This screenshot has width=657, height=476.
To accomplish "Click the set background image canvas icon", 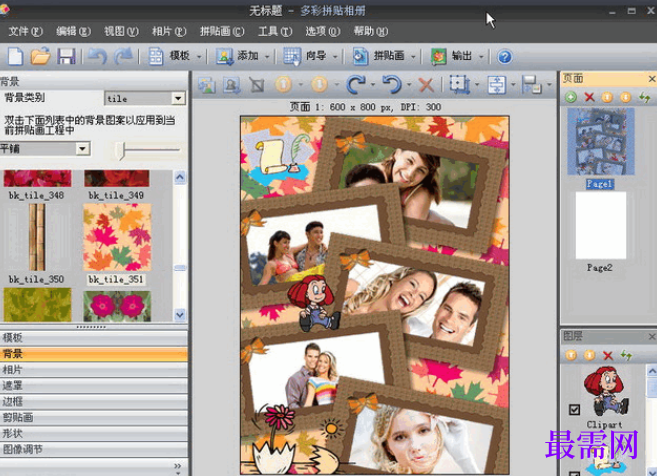I will [x=207, y=85].
